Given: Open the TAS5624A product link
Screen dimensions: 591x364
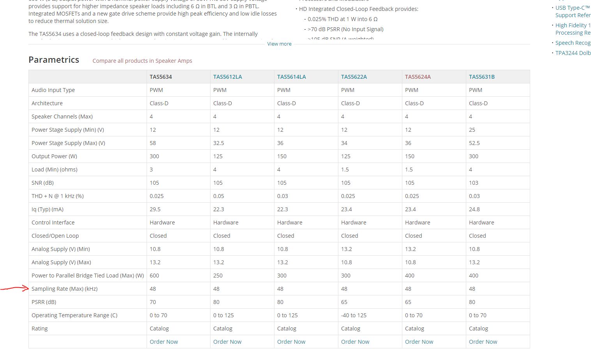Looking at the screenshot, I should [x=418, y=77].
